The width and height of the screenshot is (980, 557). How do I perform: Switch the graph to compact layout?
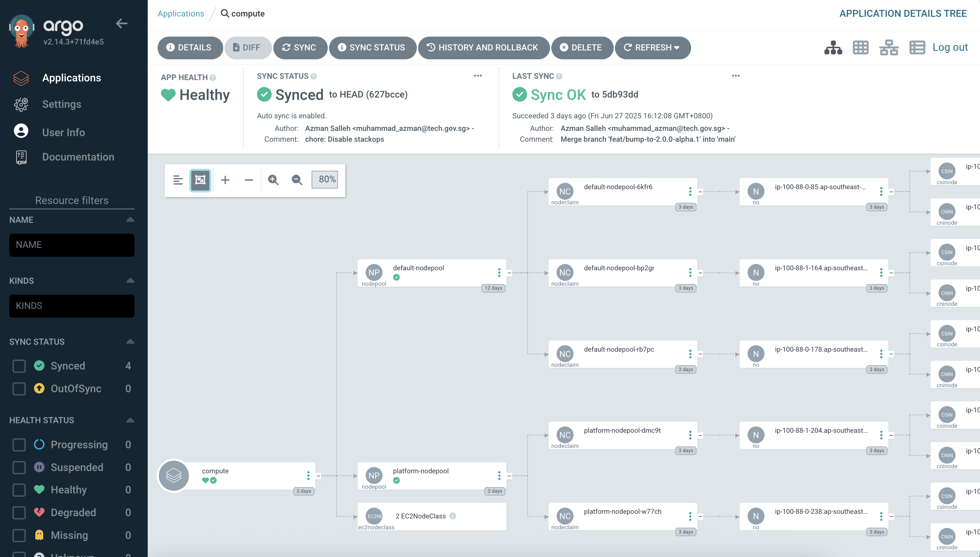point(178,180)
